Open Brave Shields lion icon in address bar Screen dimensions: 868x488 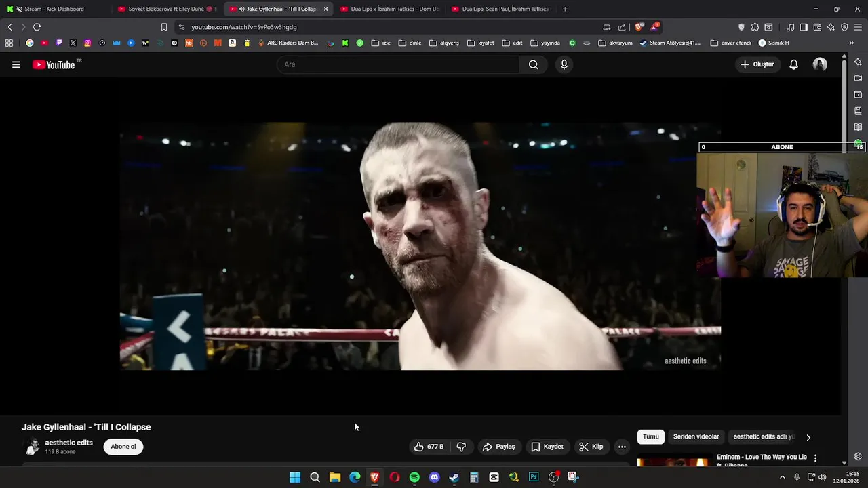tap(639, 27)
